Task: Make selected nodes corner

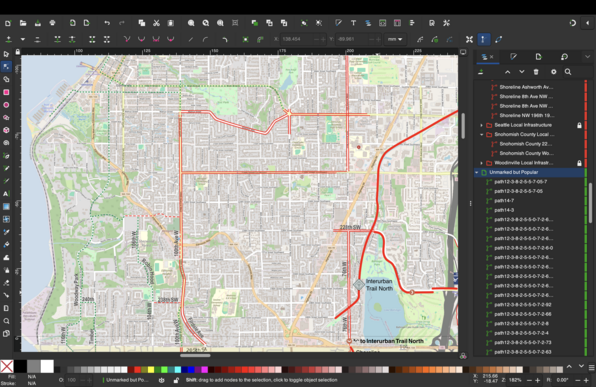Action: (x=127, y=39)
